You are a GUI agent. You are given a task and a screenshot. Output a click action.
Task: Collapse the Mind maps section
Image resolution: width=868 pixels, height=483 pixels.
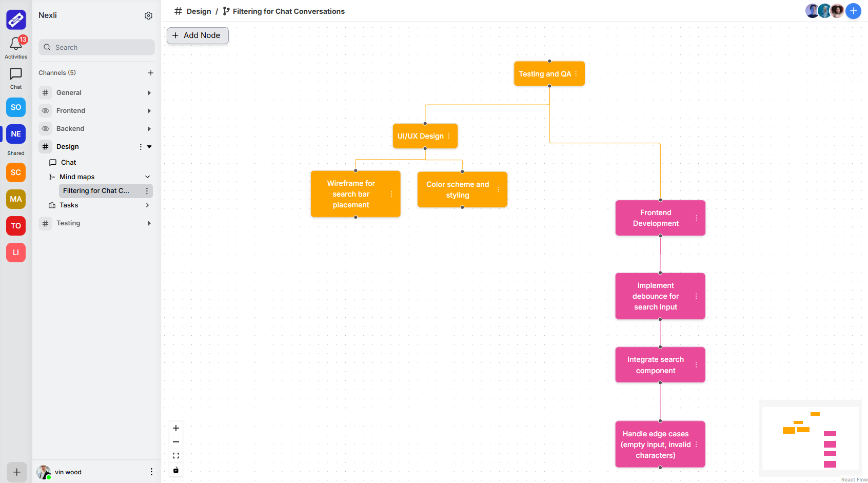(148, 177)
